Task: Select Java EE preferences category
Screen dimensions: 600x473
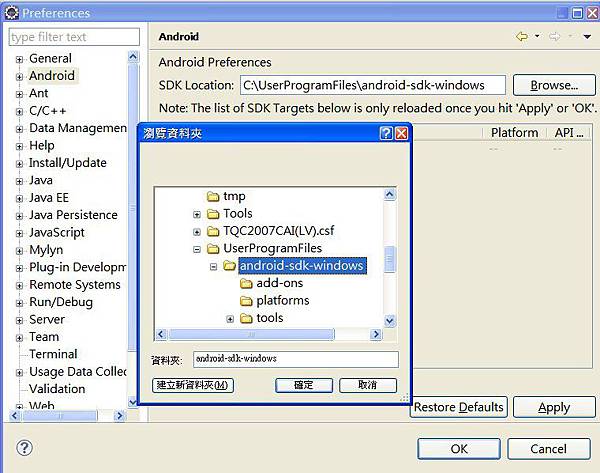Action: coord(49,197)
